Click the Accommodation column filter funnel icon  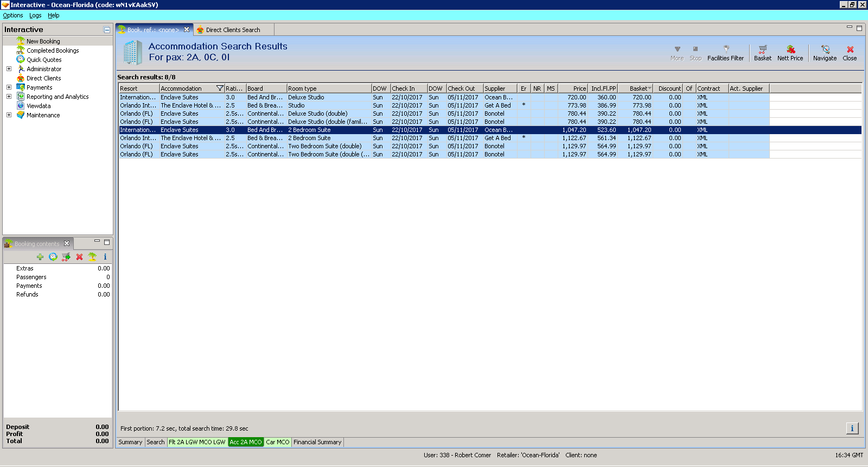tap(220, 89)
